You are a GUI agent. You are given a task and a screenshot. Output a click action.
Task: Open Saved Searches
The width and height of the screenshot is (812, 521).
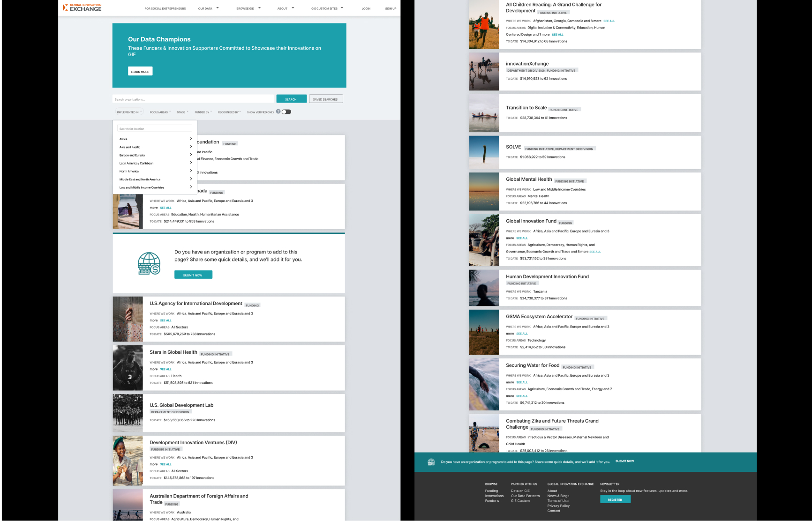(x=325, y=99)
